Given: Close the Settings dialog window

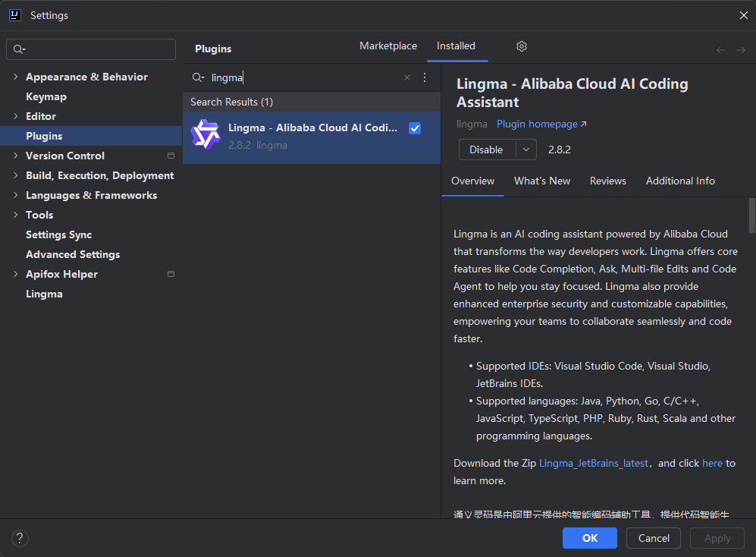Looking at the screenshot, I should [x=743, y=15].
